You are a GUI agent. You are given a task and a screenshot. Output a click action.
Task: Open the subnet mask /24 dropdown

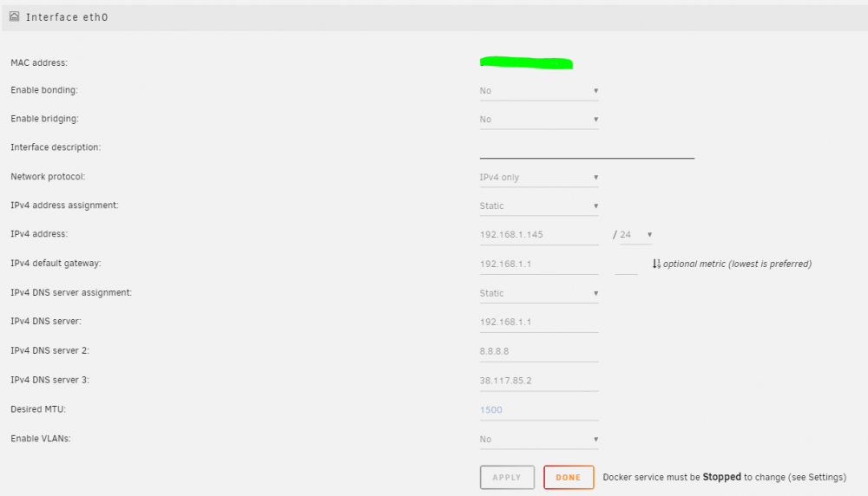[635, 234]
